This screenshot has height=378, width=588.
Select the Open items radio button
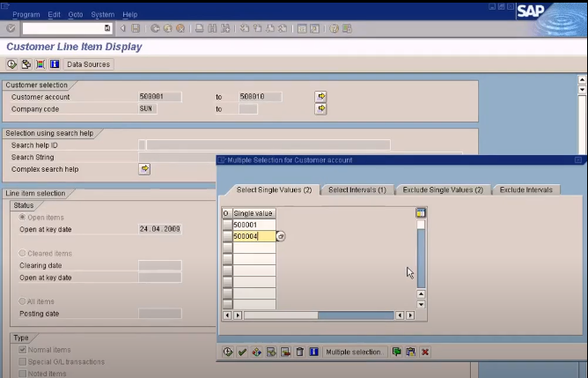22,217
